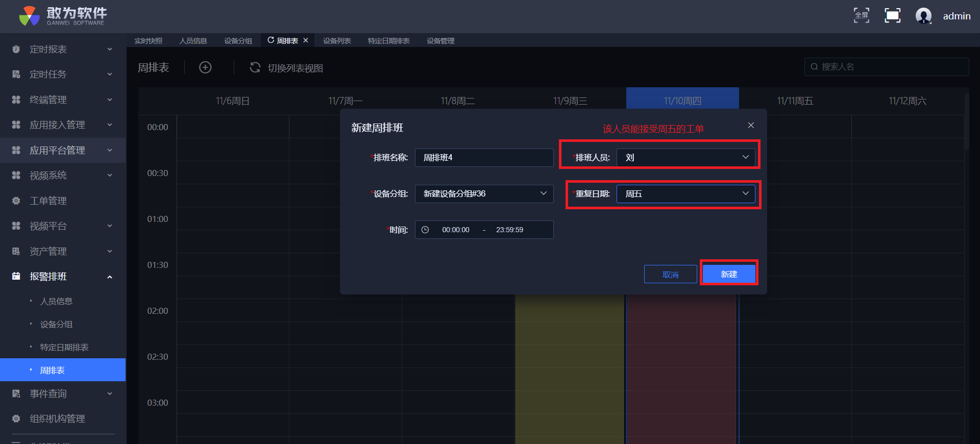
Task: Switch to the 设备分组 tab
Action: pyautogui.click(x=238, y=41)
